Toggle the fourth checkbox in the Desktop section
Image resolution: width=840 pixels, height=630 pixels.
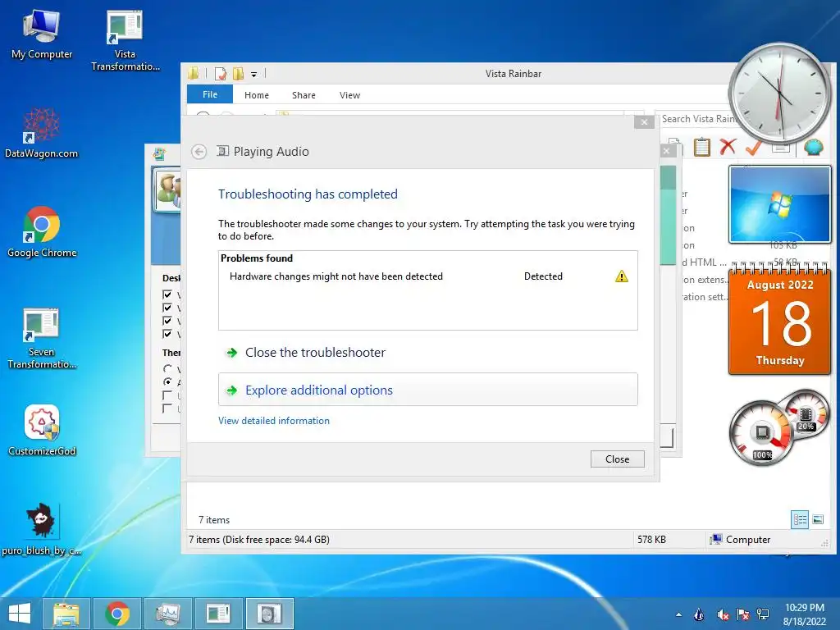[x=167, y=335]
